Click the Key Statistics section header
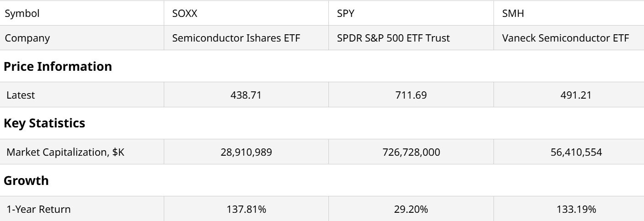 coord(44,123)
